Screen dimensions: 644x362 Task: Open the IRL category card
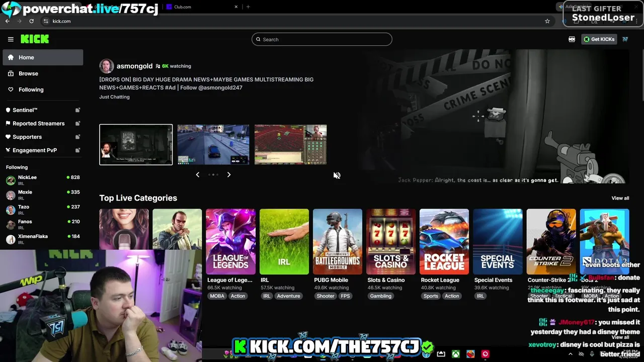[284, 242]
